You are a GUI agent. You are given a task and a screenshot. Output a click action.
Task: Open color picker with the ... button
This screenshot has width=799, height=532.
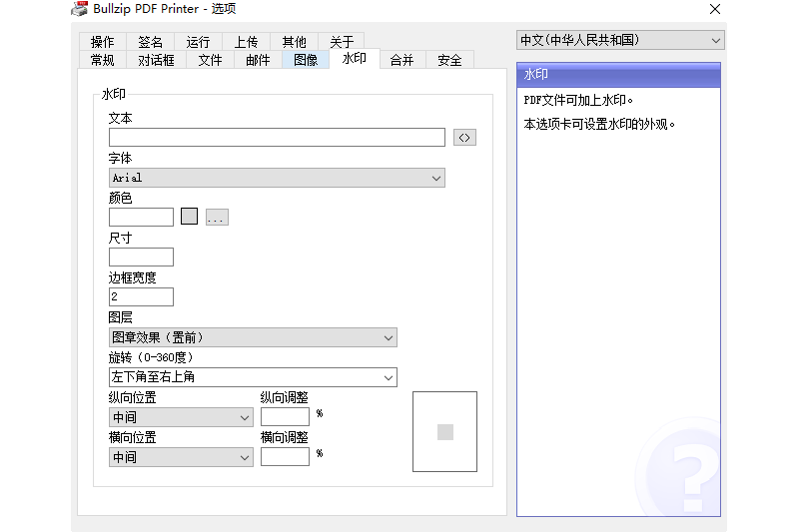click(x=217, y=217)
